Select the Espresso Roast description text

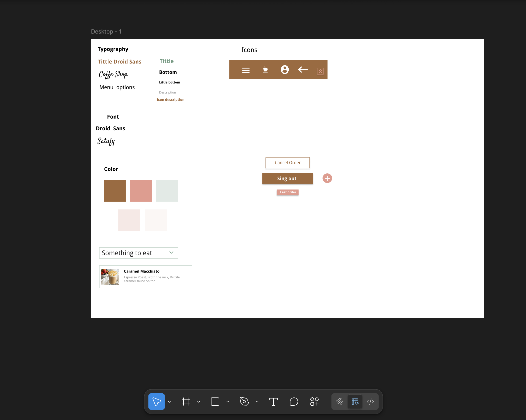pos(152,279)
